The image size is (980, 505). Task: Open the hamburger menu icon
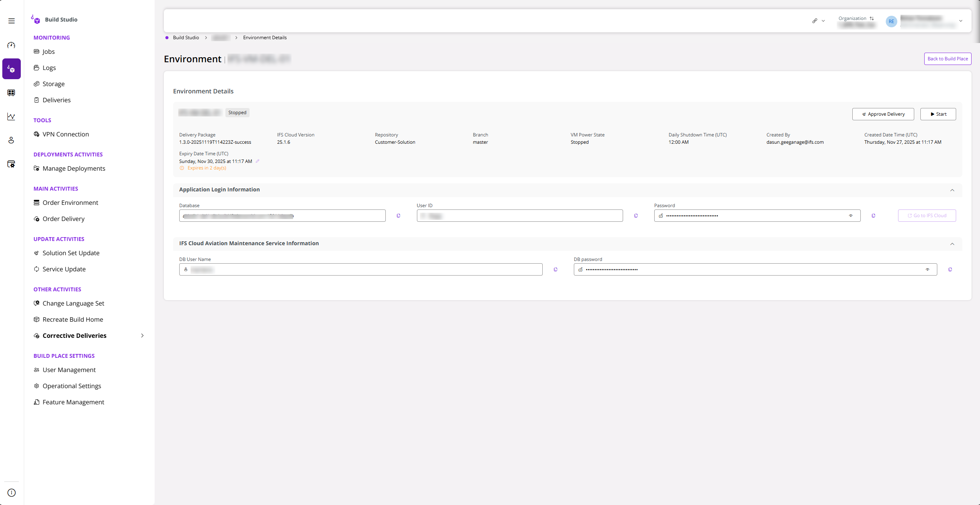(x=12, y=21)
